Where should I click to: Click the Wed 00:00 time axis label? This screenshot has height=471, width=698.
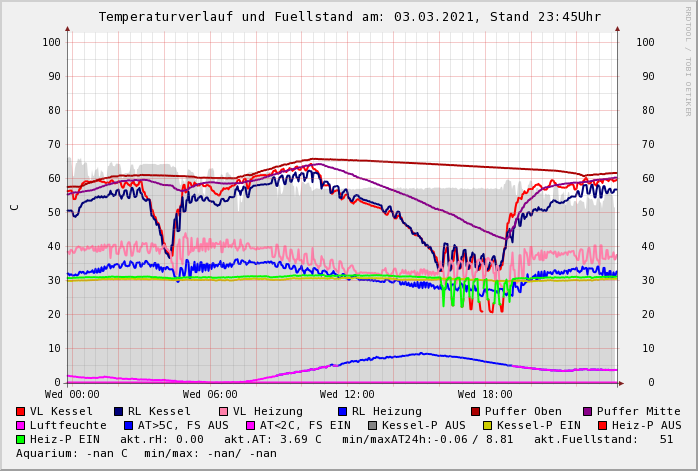(72, 395)
